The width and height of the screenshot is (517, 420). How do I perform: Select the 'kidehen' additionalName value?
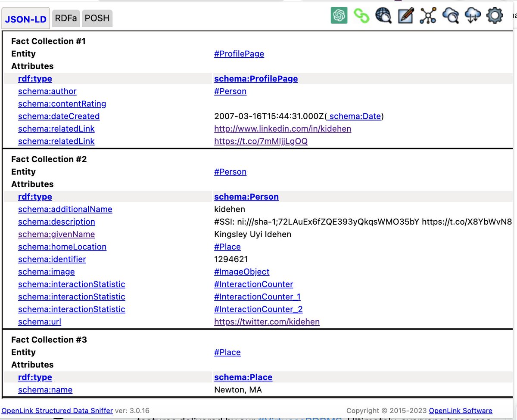(x=230, y=209)
